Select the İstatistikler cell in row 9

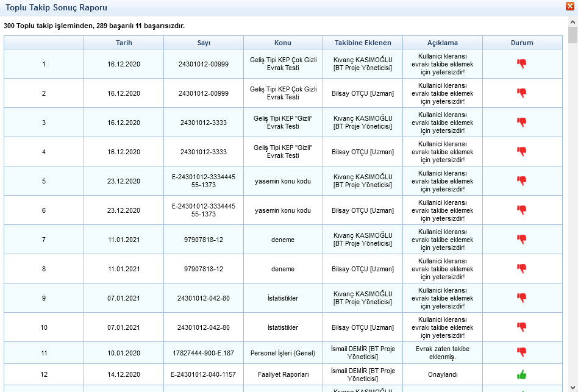pyautogui.click(x=283, y=298)
